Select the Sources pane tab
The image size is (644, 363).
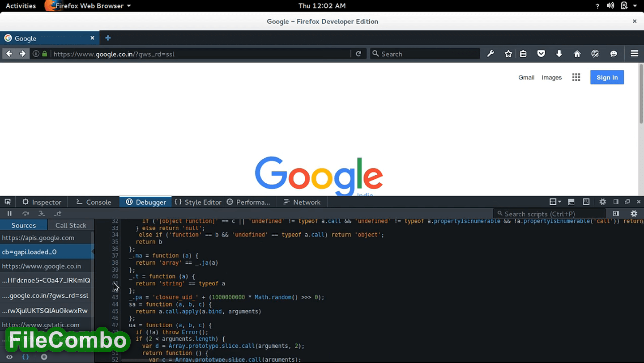pyautogui.click(x=24, y=225)
